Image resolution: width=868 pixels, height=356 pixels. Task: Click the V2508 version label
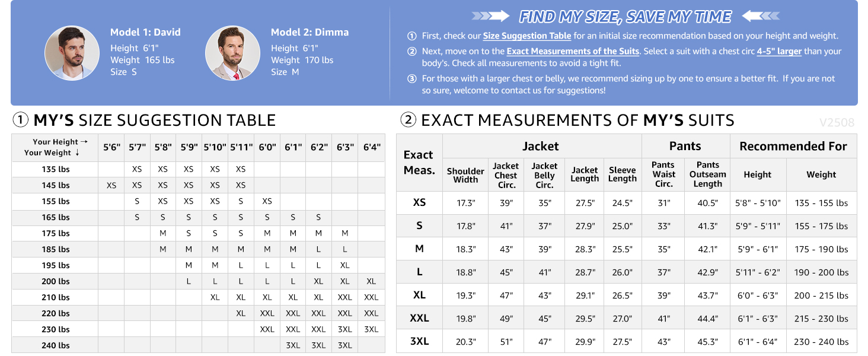(x=837, y=123)
